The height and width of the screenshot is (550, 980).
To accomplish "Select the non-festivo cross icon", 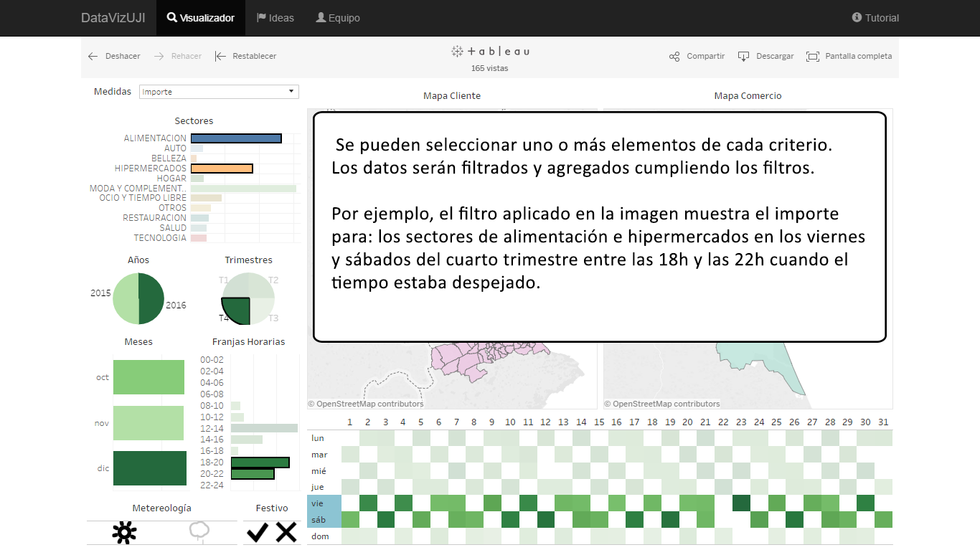I will tap(286, 532).
